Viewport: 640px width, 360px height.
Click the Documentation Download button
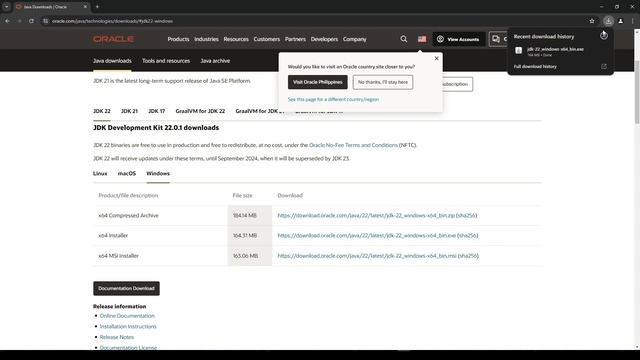click(126, 288)
